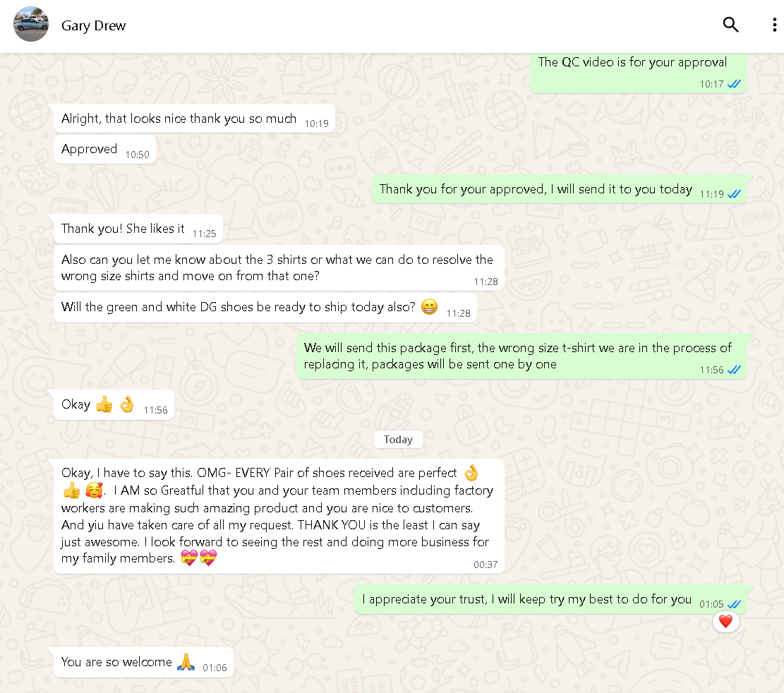Click the thumbs up emoji in Okay message
The image size is (784, 693).
click(104, 404)
